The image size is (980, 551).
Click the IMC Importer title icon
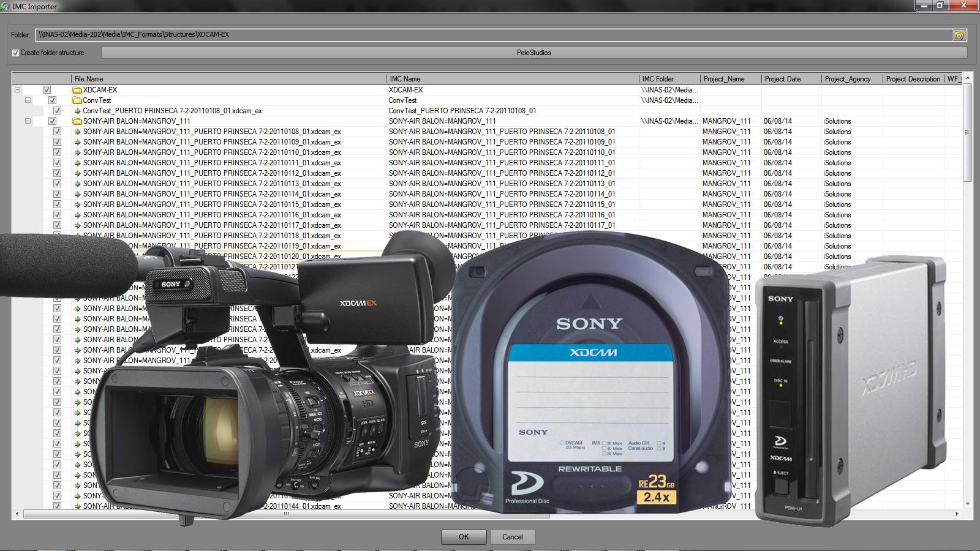click(6, 6)
